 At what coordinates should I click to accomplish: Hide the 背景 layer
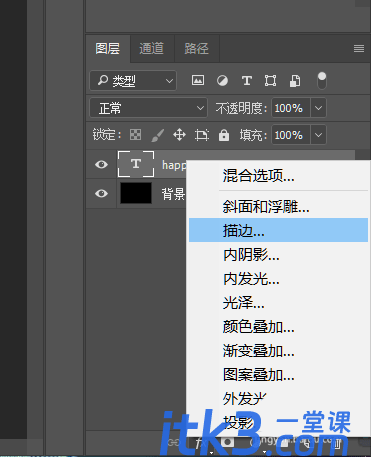101,193
